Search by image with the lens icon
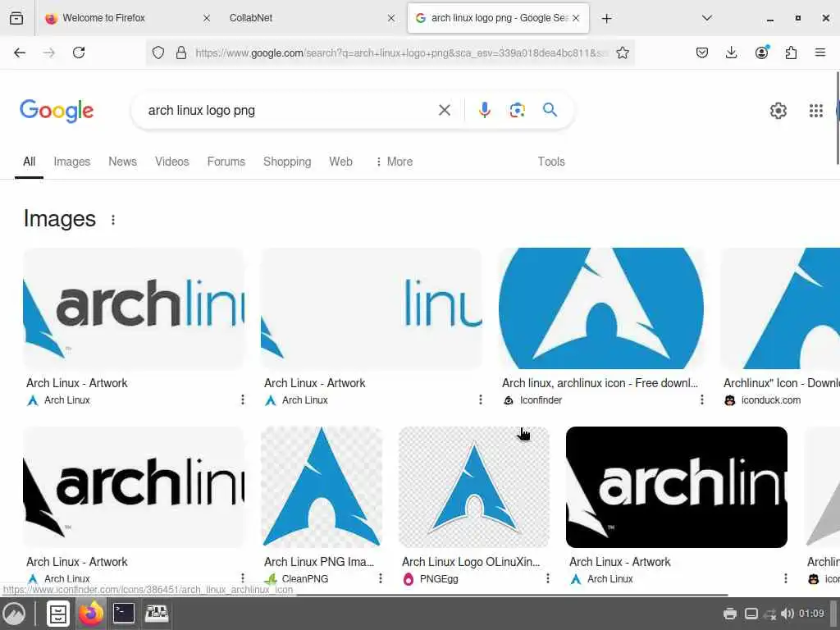The height and width of the screenshot is (630, 840). pos(517,111)
